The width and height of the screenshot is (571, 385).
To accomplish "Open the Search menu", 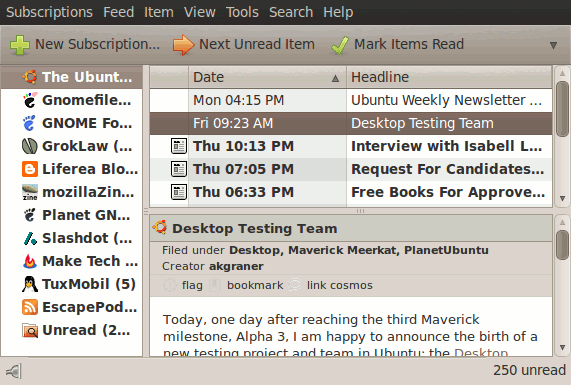I will (291, 12).
